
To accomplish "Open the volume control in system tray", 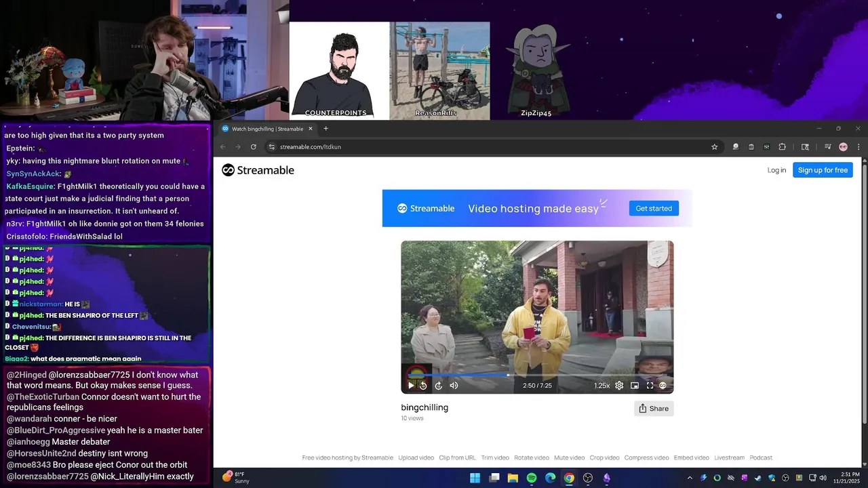I will 823,478.
